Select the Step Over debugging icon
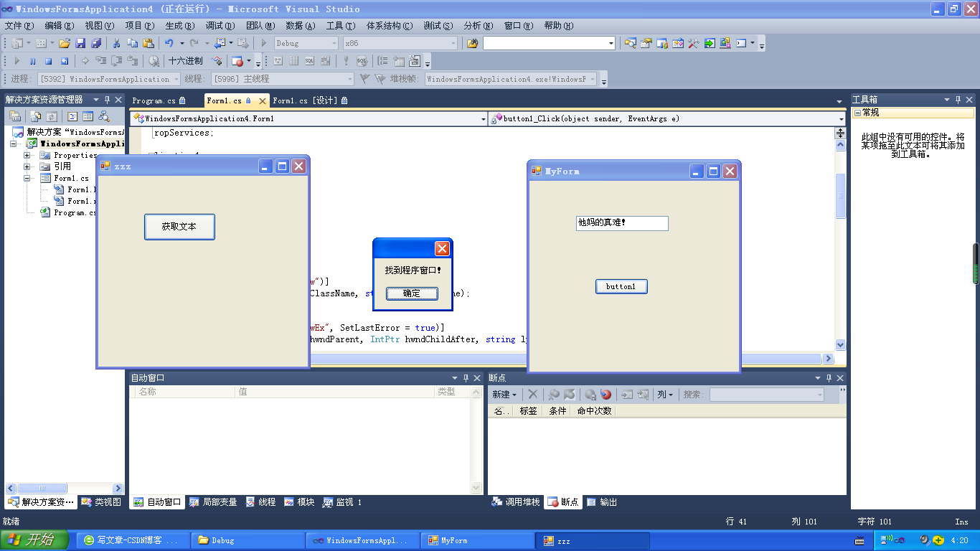 click(119, 60)
